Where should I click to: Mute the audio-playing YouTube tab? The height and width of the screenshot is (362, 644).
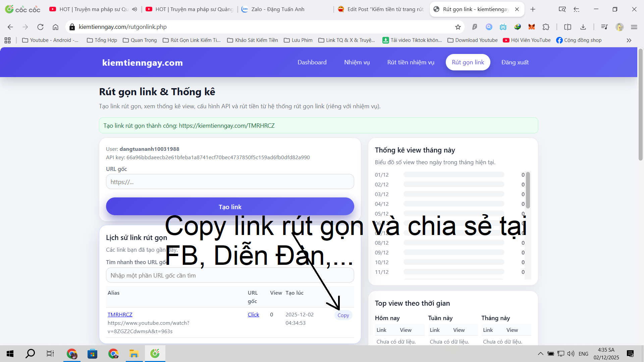tap(135, 9)
